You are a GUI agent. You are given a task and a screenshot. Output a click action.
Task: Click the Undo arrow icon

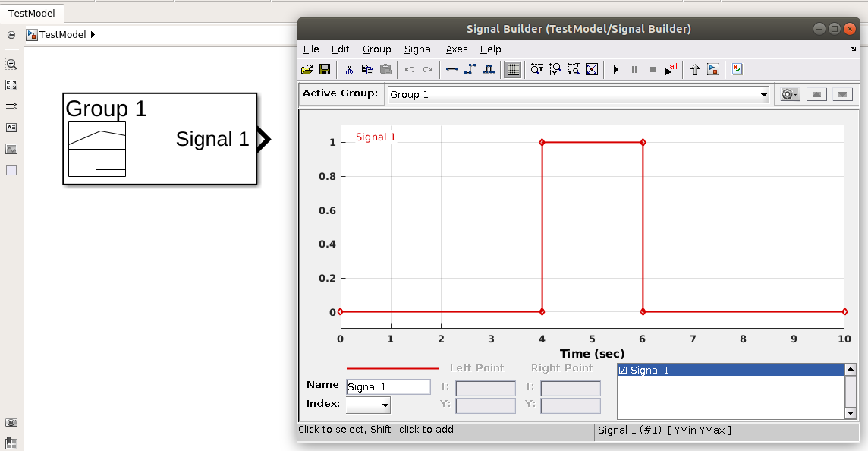tap(410, 69)
